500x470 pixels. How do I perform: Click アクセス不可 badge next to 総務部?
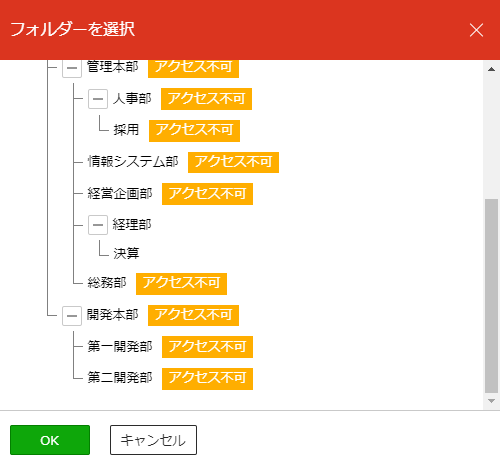tap(181, 284)
